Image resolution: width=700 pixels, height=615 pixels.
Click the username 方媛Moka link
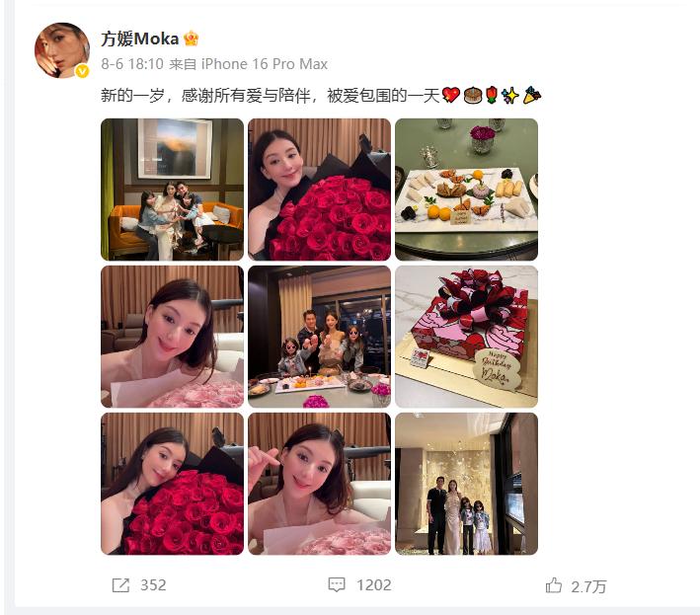click(140, 38)
